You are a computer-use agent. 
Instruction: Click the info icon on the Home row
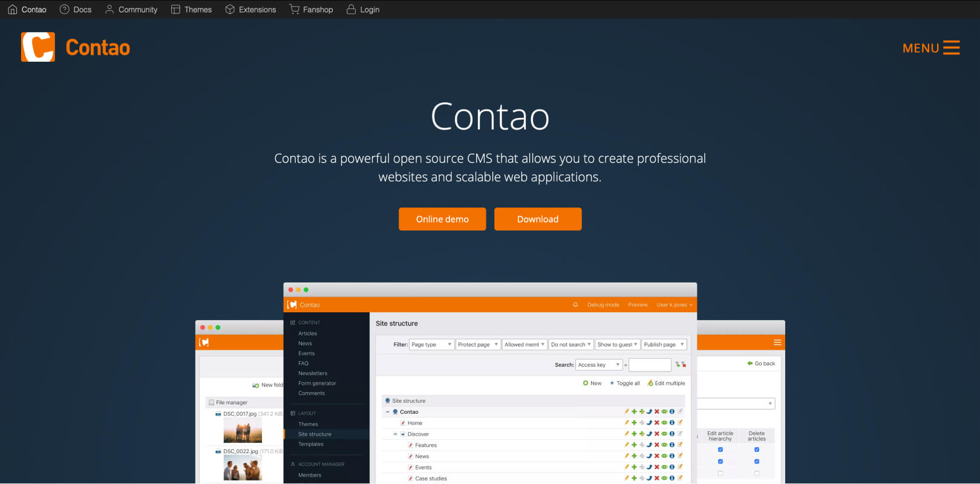coord(671,423)
